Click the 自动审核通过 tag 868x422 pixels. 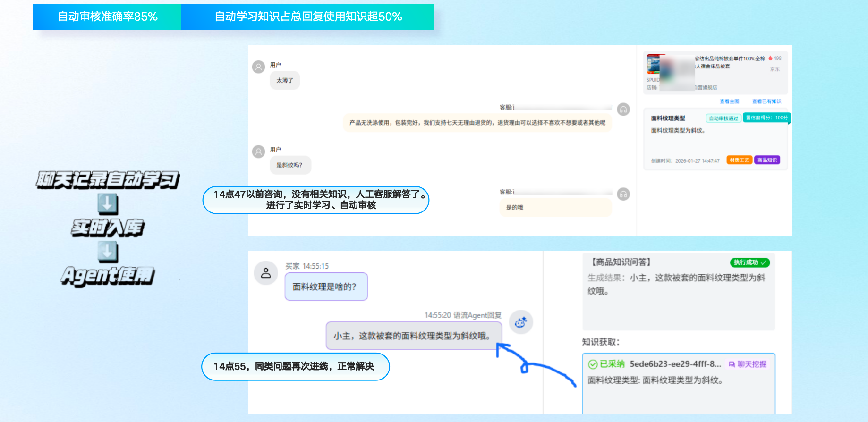click(723, 118)
